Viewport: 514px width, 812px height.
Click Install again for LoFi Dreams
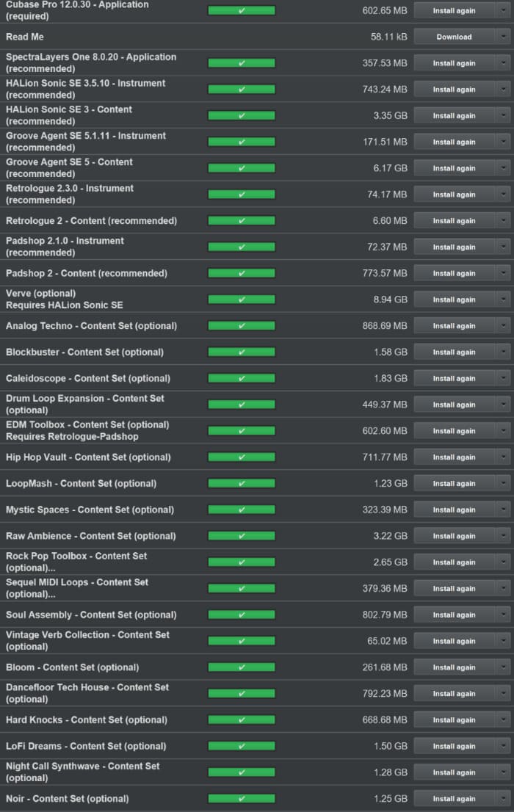[455, 746]
